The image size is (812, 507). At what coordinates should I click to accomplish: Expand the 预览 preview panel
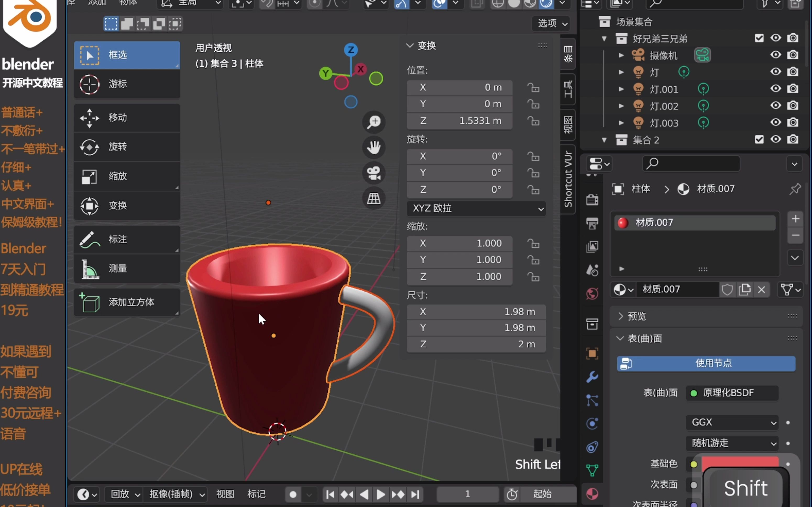pyautogui.click(x=636, y=316)
